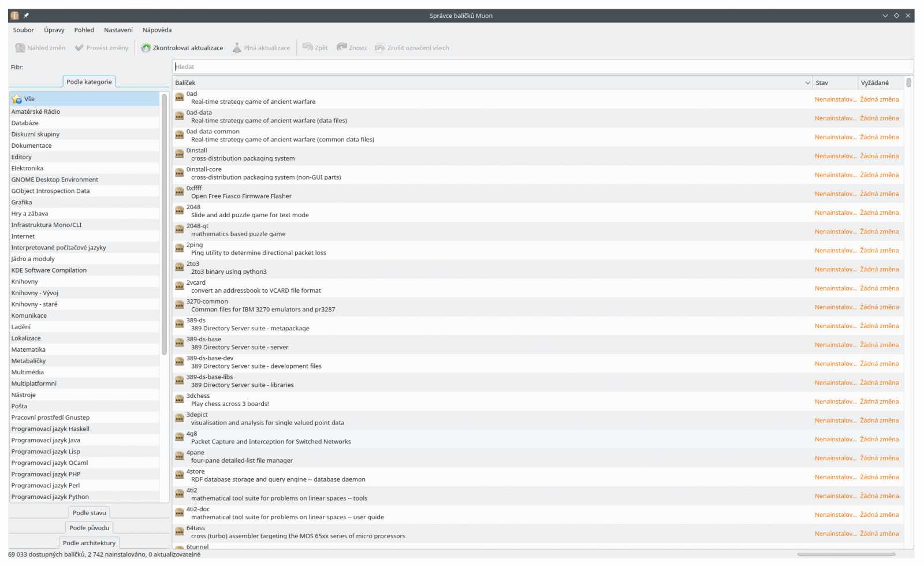
Task: Click the package icon for 3270-common
Action: point(180,305)
